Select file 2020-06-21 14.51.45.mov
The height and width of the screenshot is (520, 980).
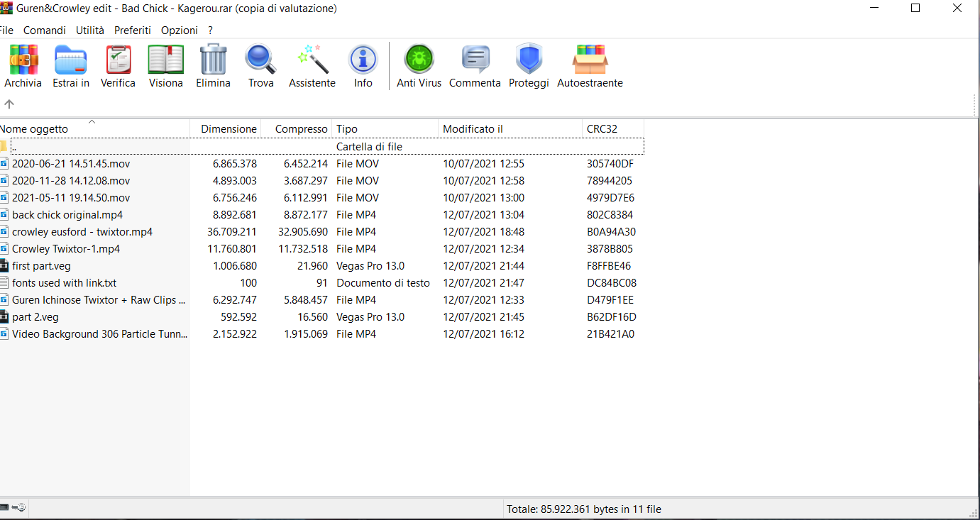(x=71, y=164)
